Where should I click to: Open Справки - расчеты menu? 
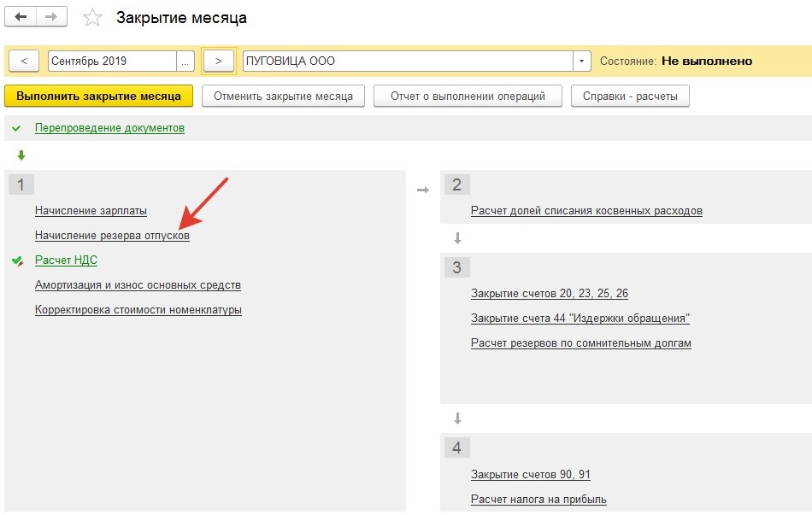630,97
